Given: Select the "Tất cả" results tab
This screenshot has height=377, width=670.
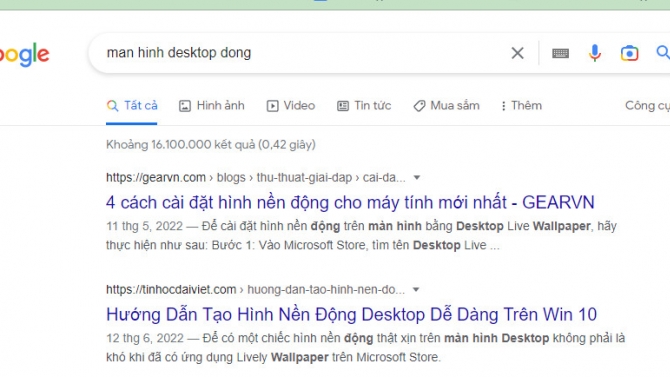Looking at the screenshot, I should pos(132,106).
